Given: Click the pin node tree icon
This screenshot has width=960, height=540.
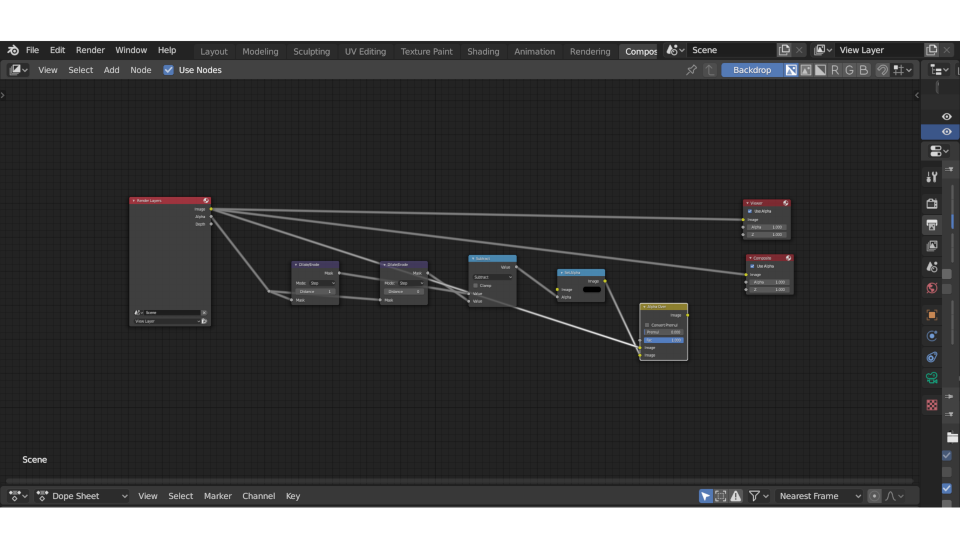Looking at the screenshot, I should (x=691, y=70).
